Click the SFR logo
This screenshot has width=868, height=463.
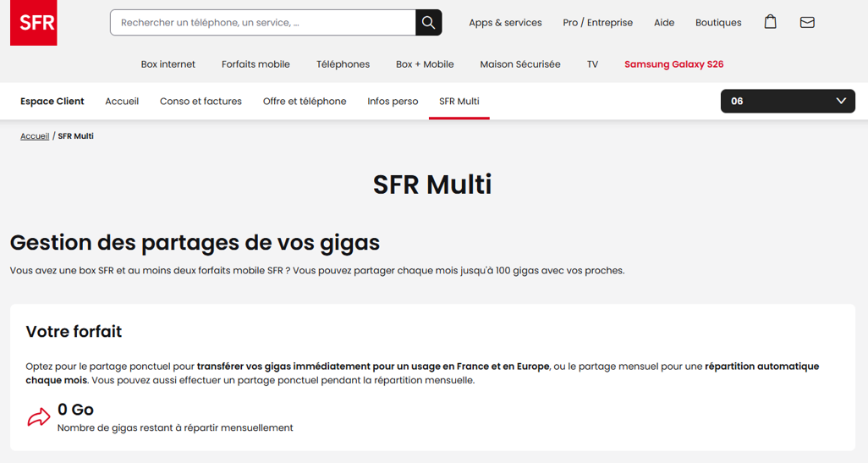pyautogui.click(x=34, y=23)
